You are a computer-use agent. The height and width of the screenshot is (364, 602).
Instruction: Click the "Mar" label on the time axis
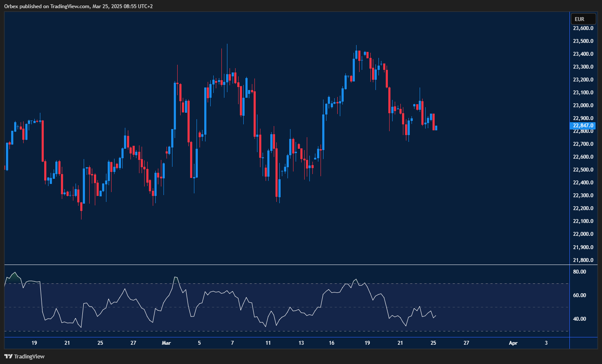tap(166, 343)
